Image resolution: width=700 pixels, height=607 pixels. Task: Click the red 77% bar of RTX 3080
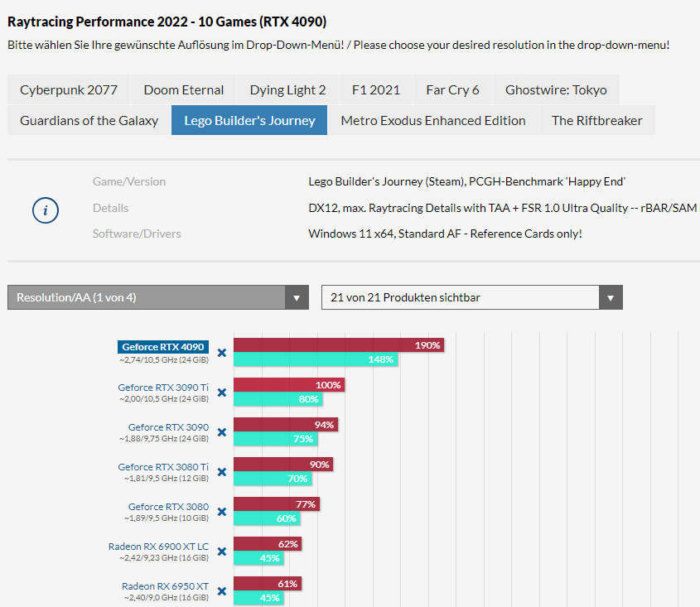(277, 503)
